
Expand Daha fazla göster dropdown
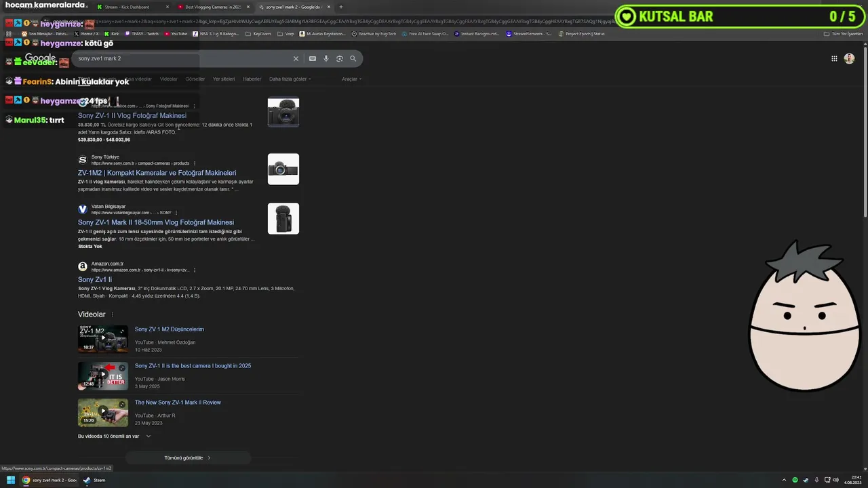point(290,79)
